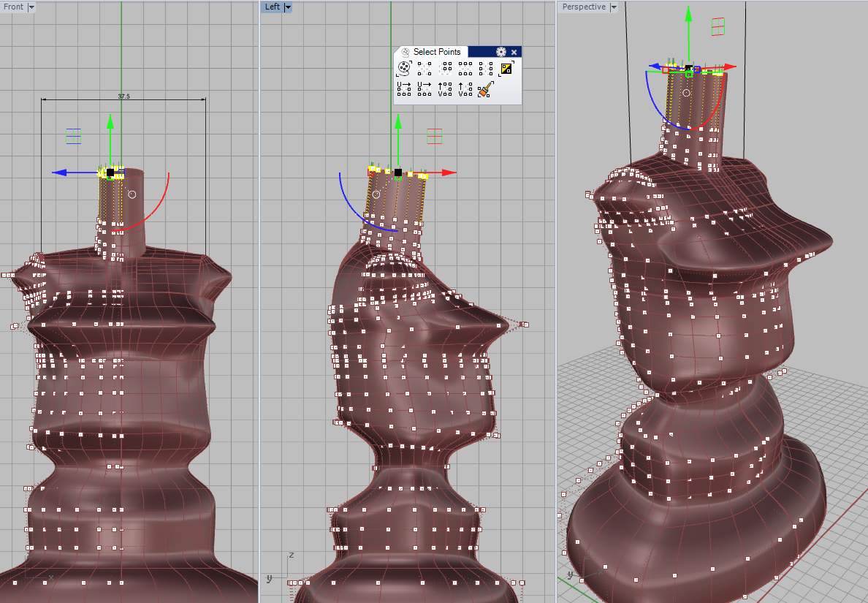The height and width of the screenshot is (603, 868).
Task: Click the leftmost U-arrow point selection icon
Action: 404,90
